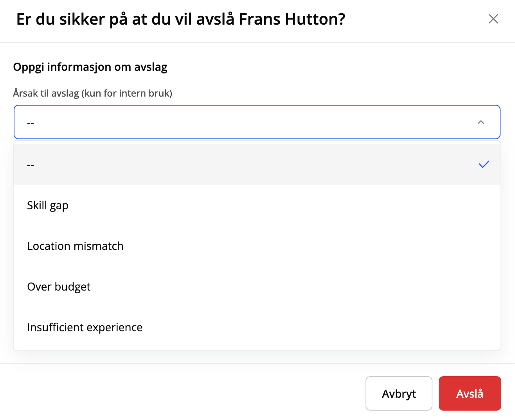Click the blue checkmark beside selected option
This screenshot has height=420, width=515.
484,165
